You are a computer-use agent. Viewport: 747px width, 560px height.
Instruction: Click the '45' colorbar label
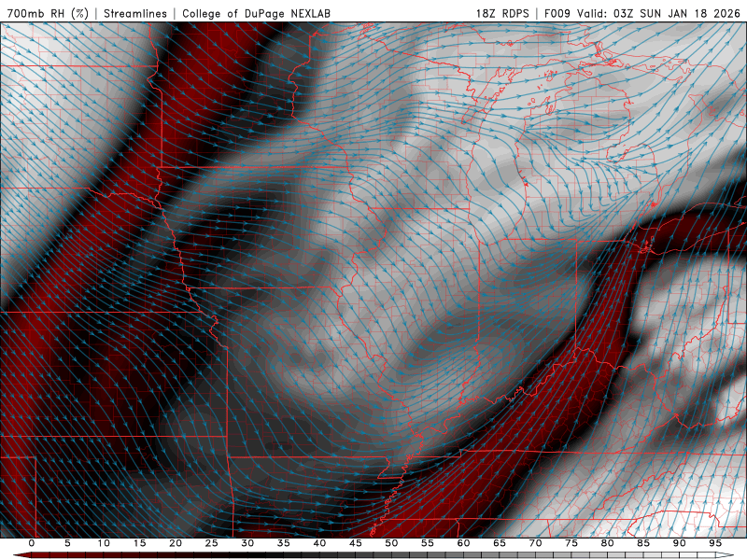(x=356, y=543)
